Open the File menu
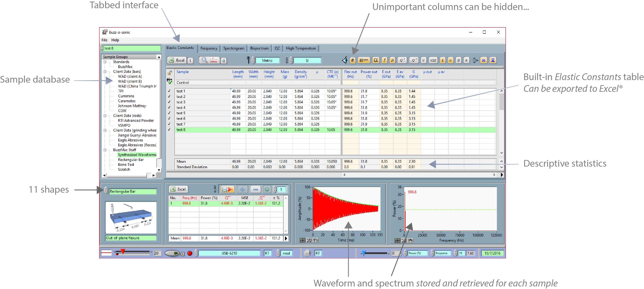The width and height of the screenshot is (644, 289). click(x=104, y=40)
